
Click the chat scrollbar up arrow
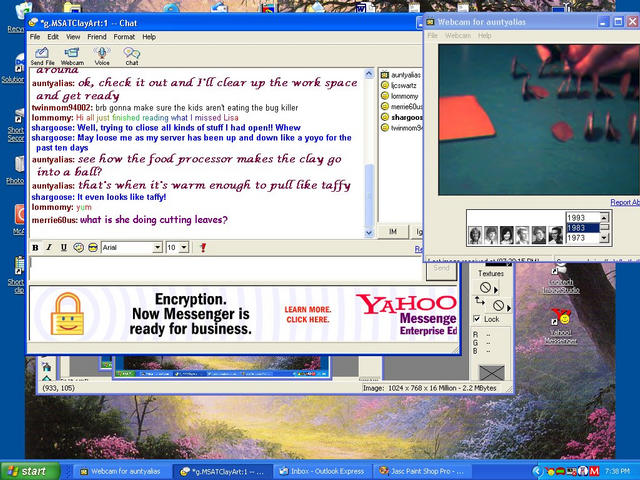click(369, 74)
